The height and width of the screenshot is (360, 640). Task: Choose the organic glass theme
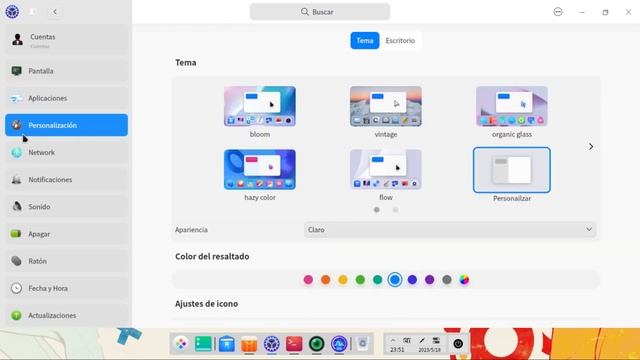click(511, 106)
